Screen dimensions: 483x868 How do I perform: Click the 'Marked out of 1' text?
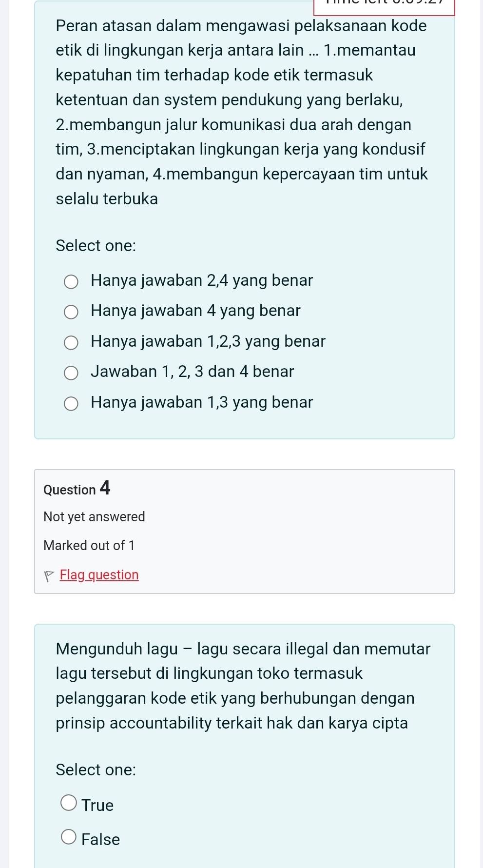click(x=89, y=546)
